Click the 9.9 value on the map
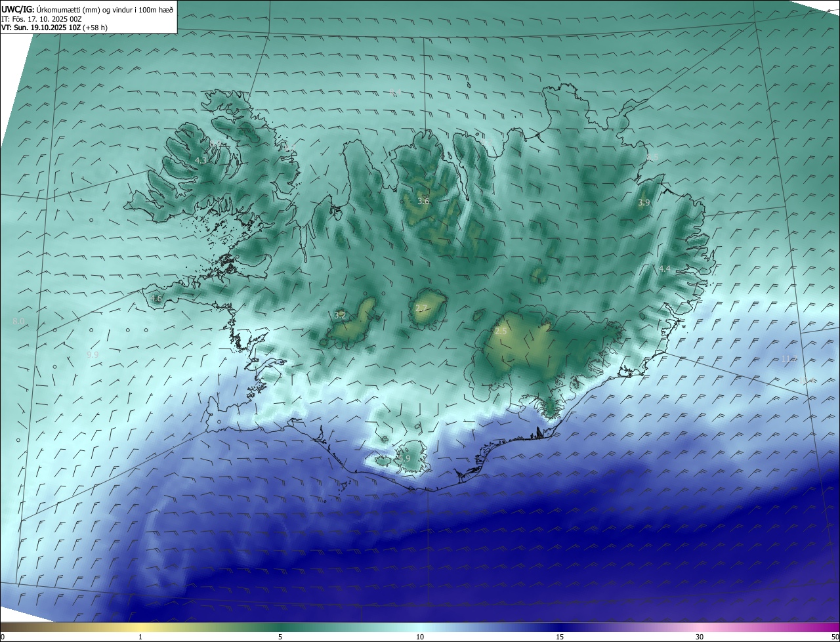 [x=93, y=354]
